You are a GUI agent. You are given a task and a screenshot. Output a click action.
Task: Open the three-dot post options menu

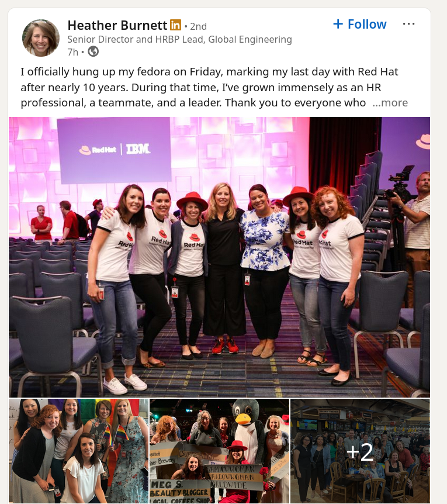408,24
